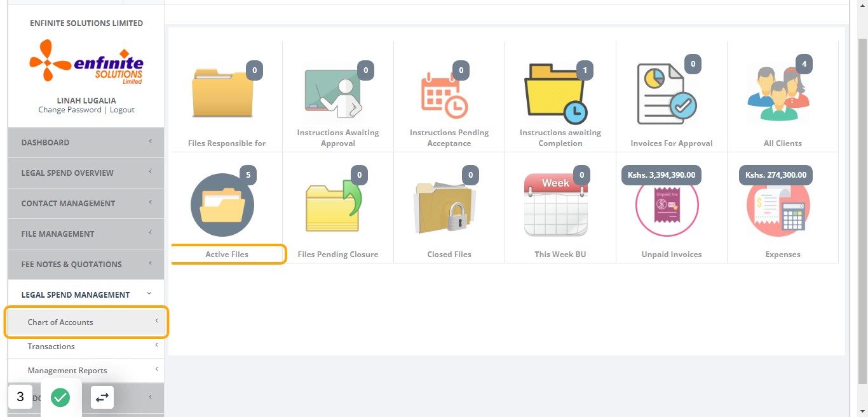Expand the Fee Notes & Quotations chevron
Viewport: 868px width, 417px height.
[151, 263]
